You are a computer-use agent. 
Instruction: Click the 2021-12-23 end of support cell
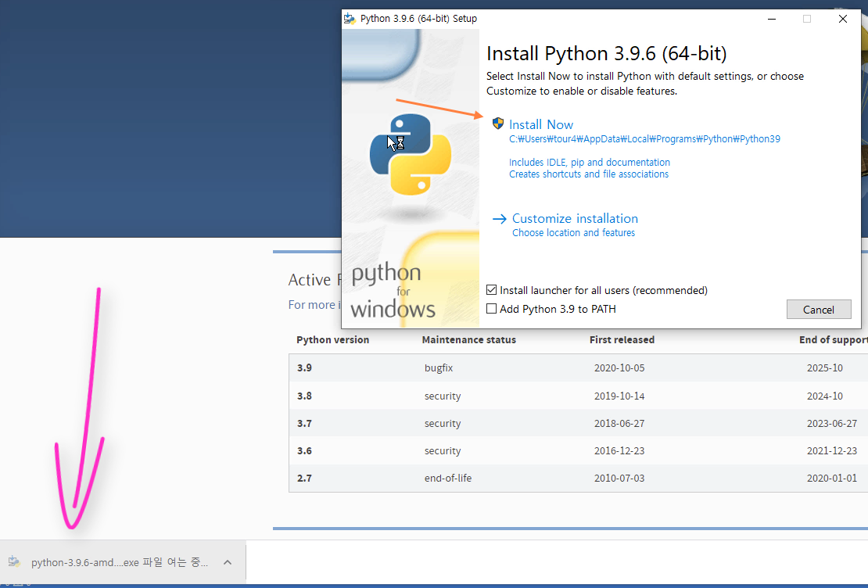coord(832,450)
